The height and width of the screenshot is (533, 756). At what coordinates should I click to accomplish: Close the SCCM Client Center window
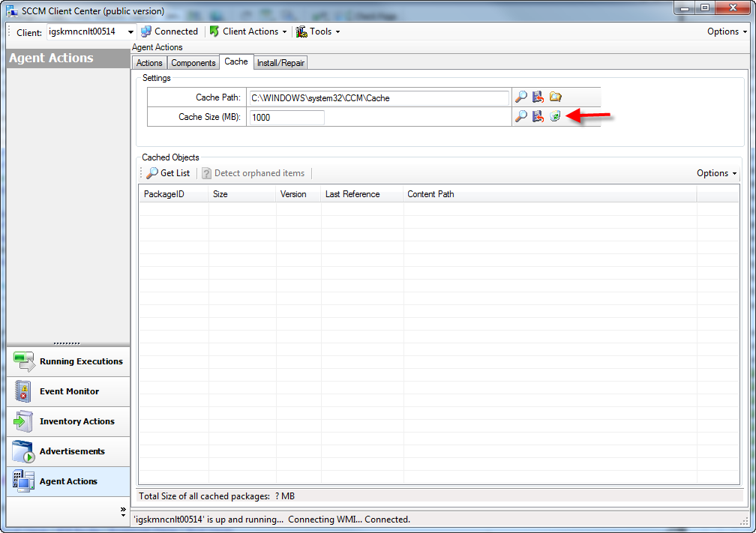[x=733, y=7]
